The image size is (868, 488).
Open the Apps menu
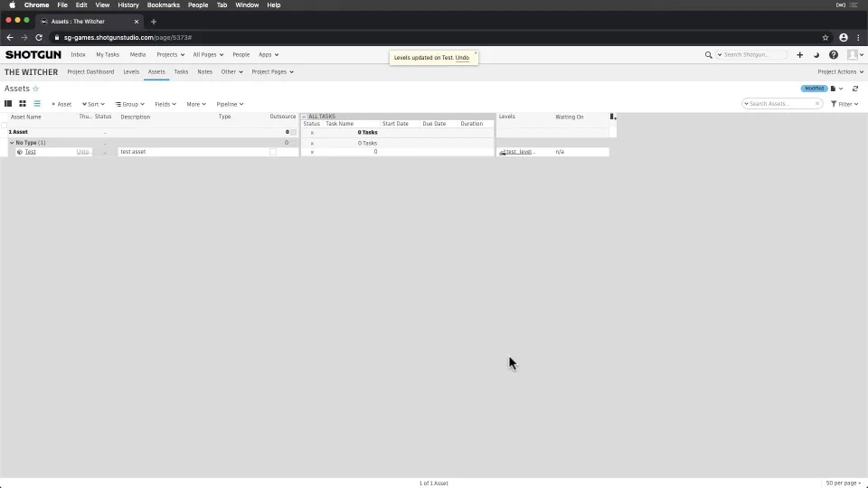(269, 55)
